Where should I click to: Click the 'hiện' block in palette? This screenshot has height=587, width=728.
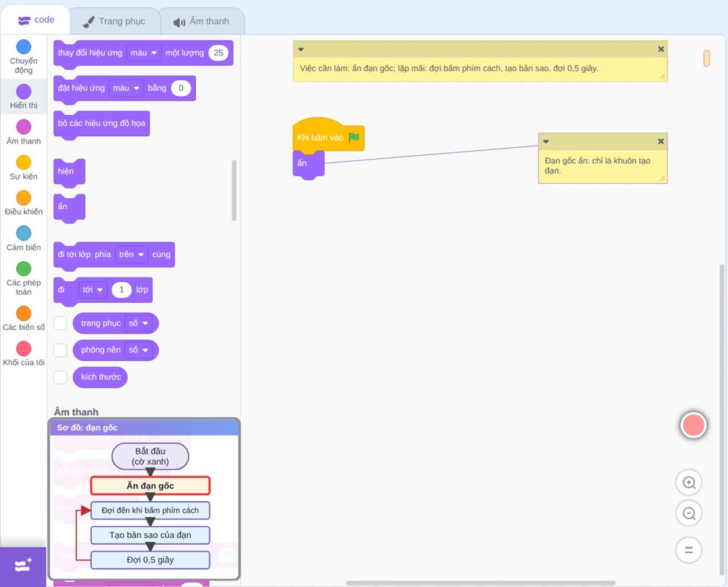click(69, 172)
